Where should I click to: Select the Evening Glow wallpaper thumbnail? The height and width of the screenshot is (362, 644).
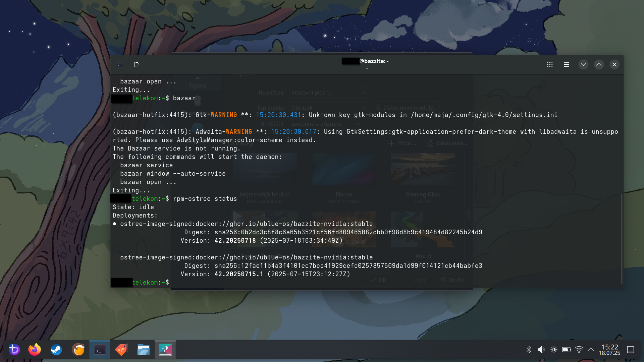point(423,170)
